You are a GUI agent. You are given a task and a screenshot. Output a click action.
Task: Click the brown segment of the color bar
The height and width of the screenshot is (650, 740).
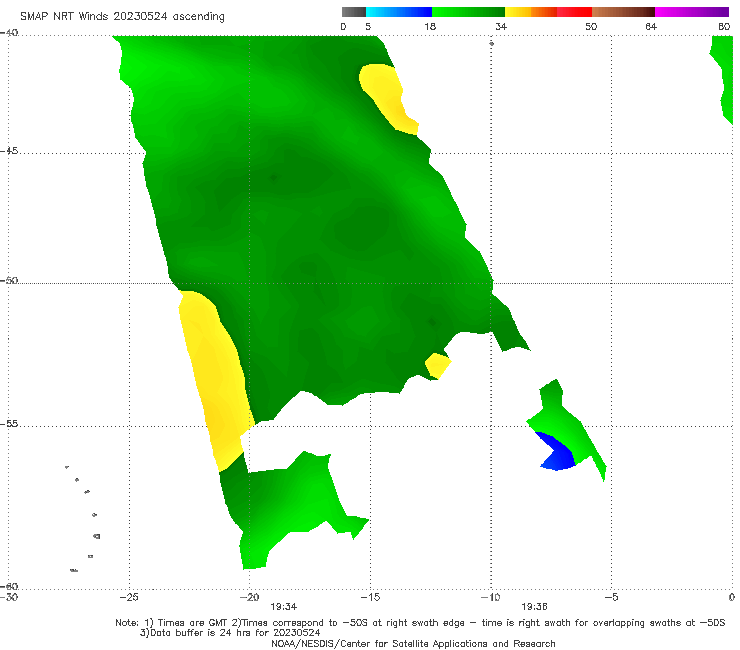pos(623,12)
